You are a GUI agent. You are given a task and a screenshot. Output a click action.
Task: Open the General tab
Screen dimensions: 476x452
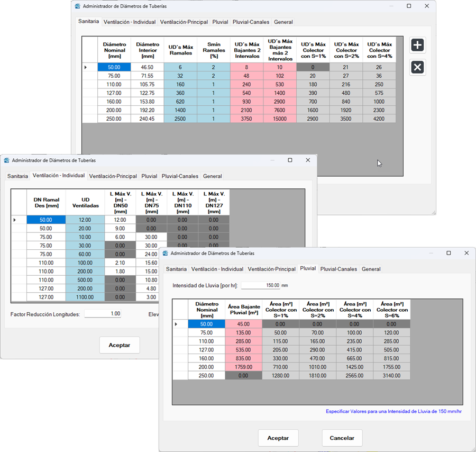(x=371, y=269)
